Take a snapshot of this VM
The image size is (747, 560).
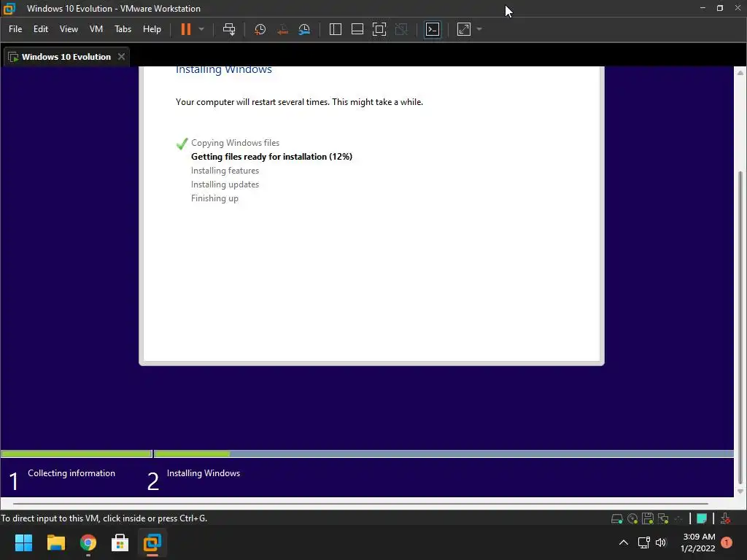260,29
